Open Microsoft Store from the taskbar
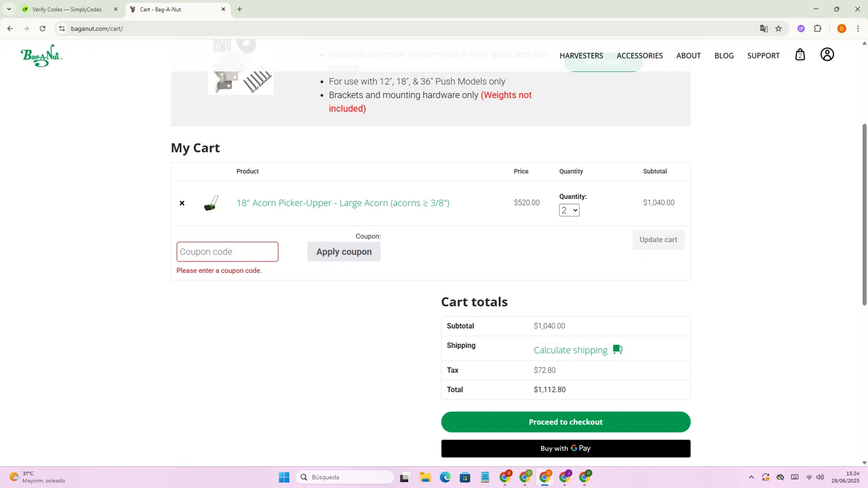The height and width of the screenshot is (488, 868). click(x=465, y=477)
